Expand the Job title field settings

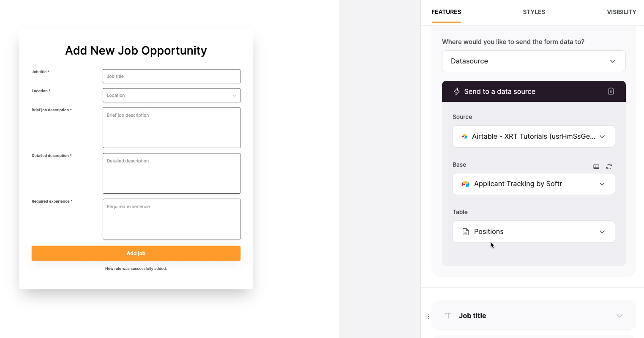click(619, 316)
